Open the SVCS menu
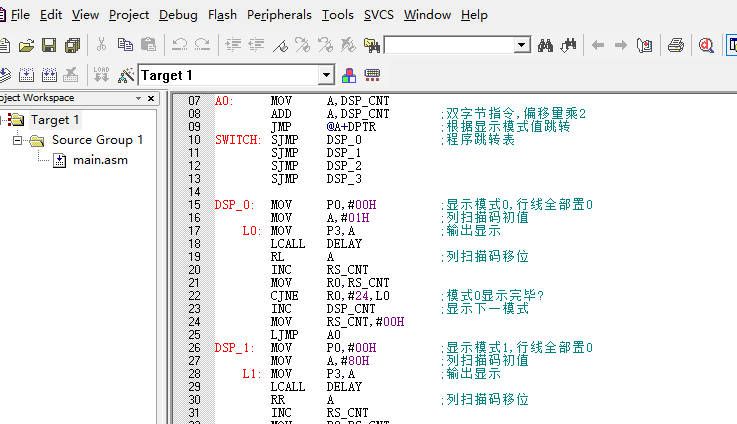Image resolution: width=737 pixels, height=424 pixels. pyautogui.click(x=378, y=15)
